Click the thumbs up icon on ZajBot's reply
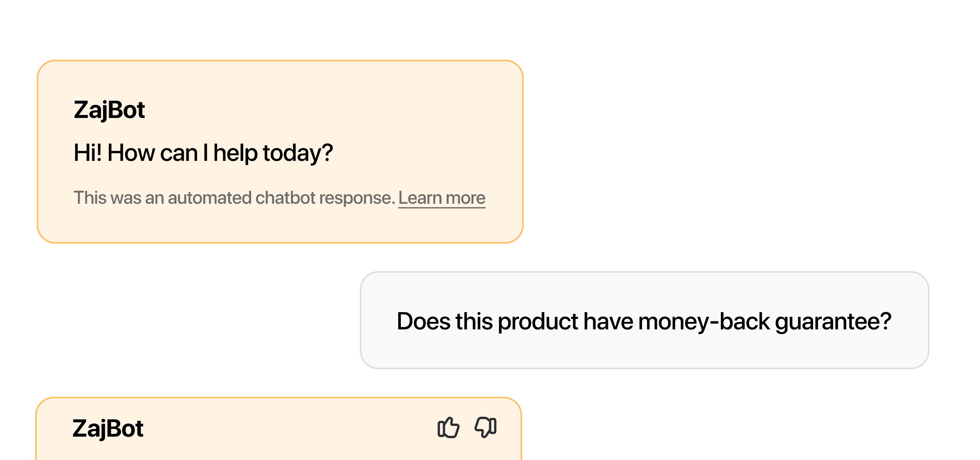The height and width of the screenshot is (460, 980). pyautogui.click(x=448, y=427)
